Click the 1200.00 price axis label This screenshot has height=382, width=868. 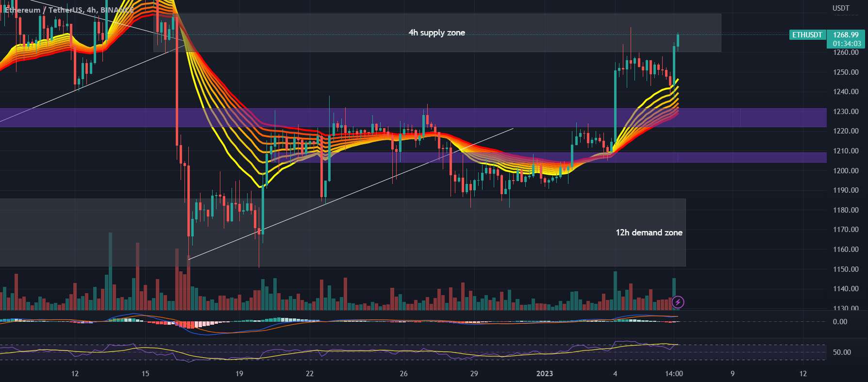click(x=846, y=171)
